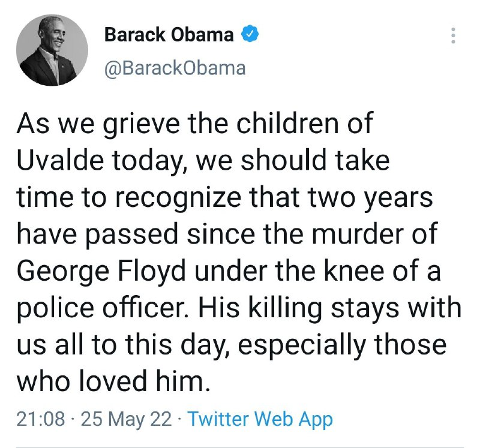Click the closing words "who loved him."
Screen dimensions: 480x448
tap(114, 381)
